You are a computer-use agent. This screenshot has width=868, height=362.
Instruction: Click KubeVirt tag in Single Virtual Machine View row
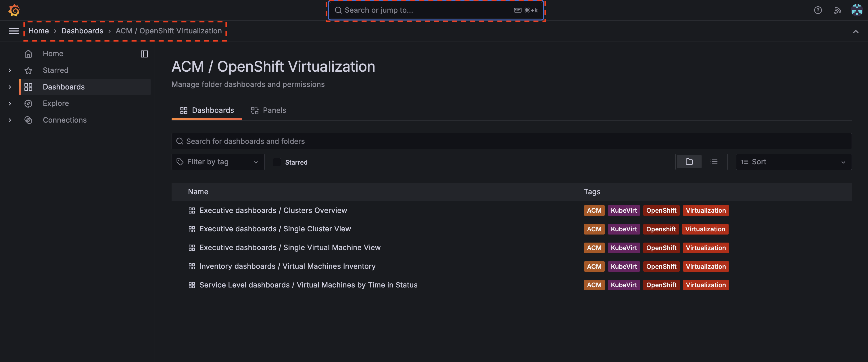point(624,248)
